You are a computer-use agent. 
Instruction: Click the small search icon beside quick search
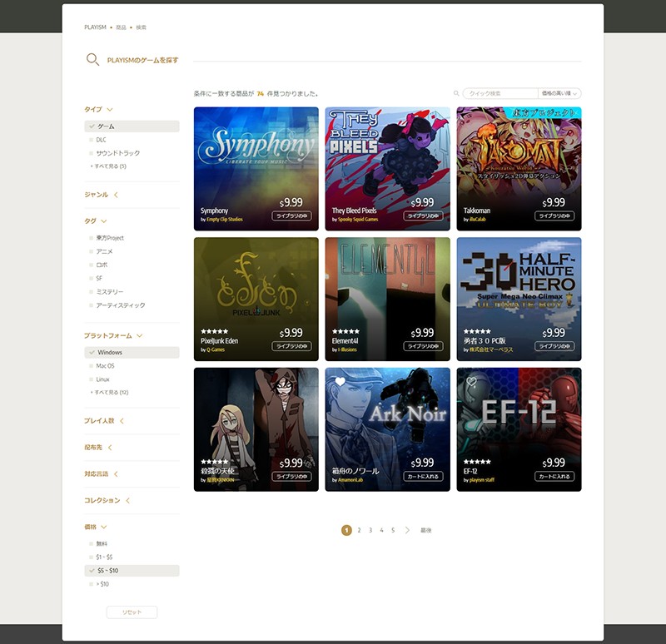[456, 93]
